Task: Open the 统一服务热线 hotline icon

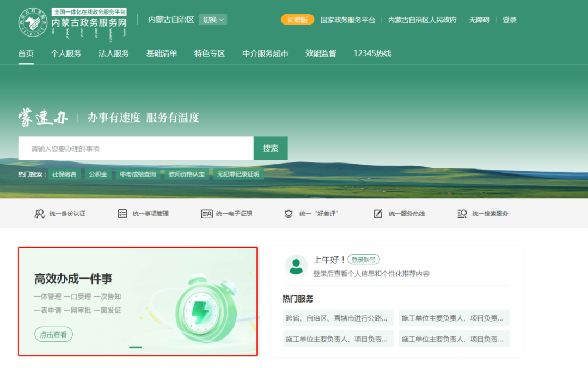Action: click(x=377, y=213)
